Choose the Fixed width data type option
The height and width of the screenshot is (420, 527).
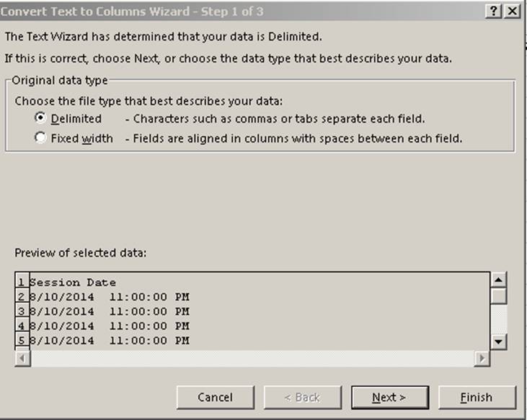pos(40,138)
